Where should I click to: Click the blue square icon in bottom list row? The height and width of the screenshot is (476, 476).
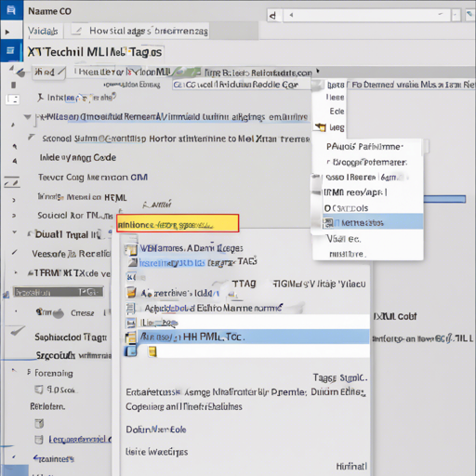(x=131, y=351)
